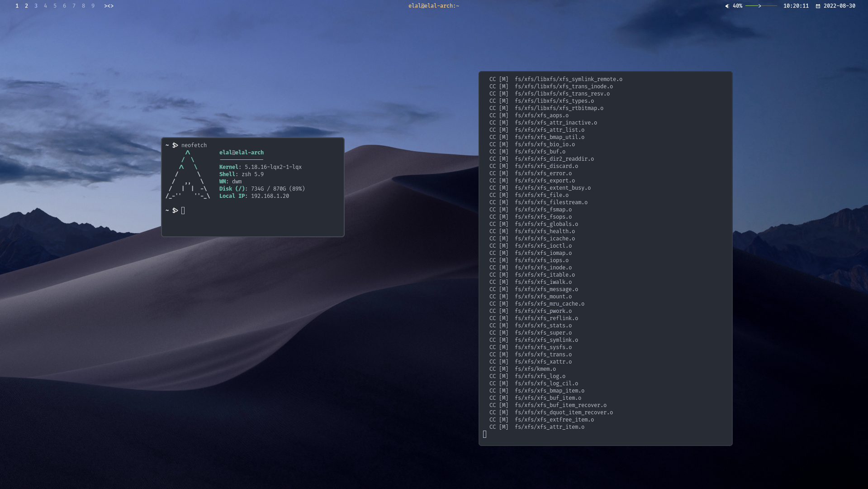
Task: Click xfs_health.o build line
Action: tap(532, 231)
